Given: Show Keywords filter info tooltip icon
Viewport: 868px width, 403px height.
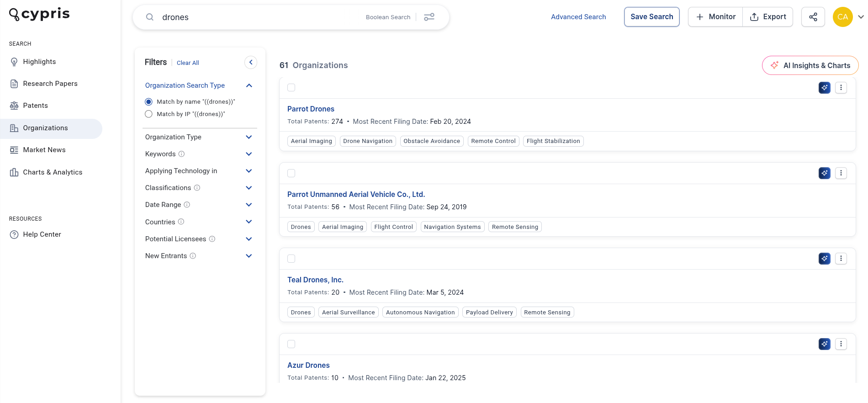Looking at the screenshot, I should pos(181,154).
